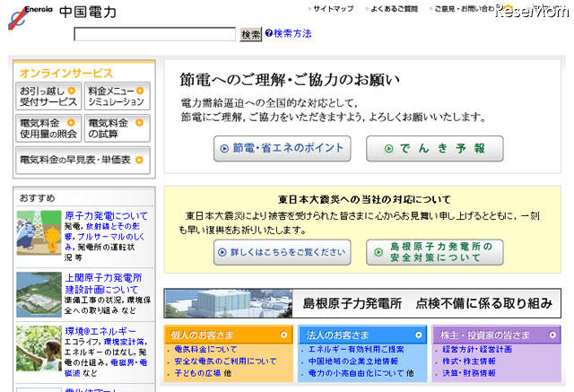Click the 節電・省エネのポイント button

[x=283, y=149]
